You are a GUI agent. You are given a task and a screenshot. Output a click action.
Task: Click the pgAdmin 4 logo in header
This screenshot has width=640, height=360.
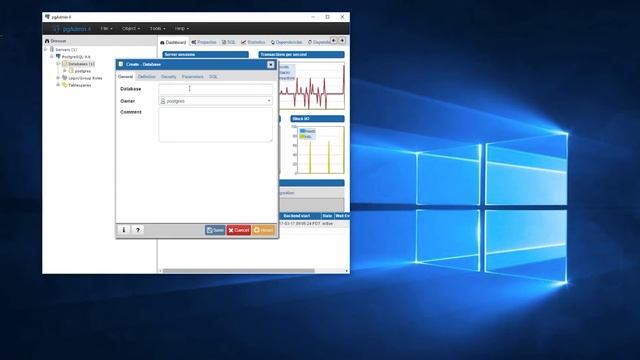71,29
